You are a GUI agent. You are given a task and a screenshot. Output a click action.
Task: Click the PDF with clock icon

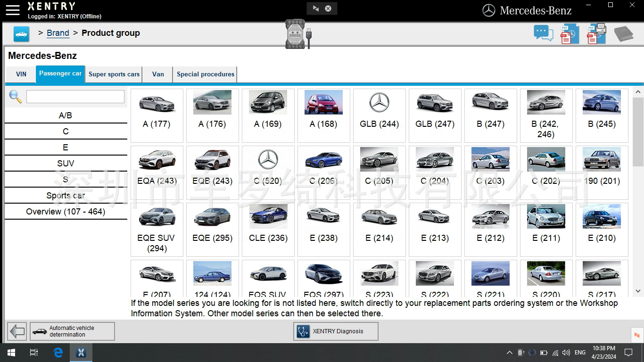tap(570, 34)
